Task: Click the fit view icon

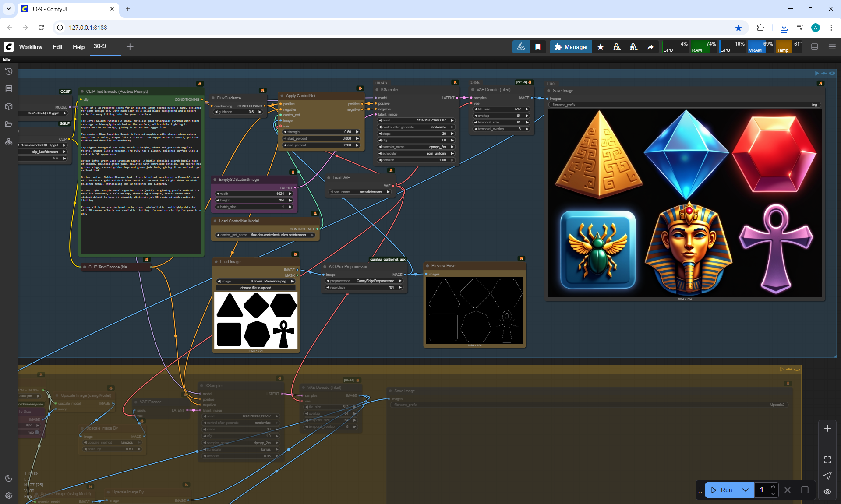Action: [827, 460]
